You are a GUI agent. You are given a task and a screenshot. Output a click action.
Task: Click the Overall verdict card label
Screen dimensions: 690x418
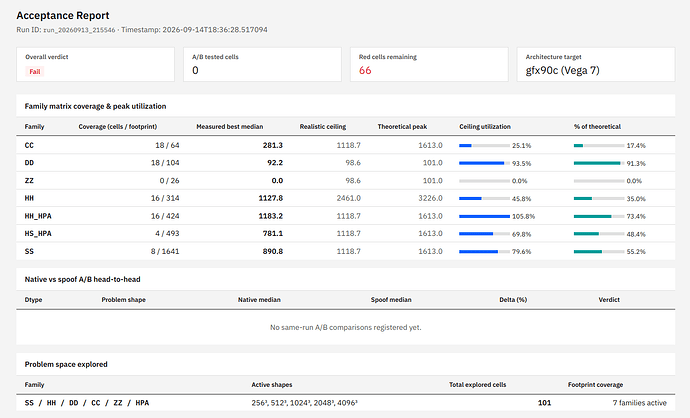point(47,57)
